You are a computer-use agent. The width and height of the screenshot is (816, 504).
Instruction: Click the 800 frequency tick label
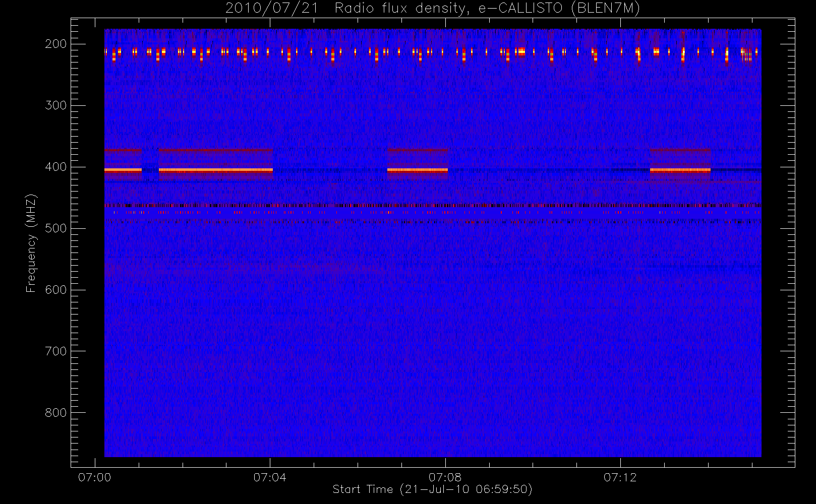point(56,413)
